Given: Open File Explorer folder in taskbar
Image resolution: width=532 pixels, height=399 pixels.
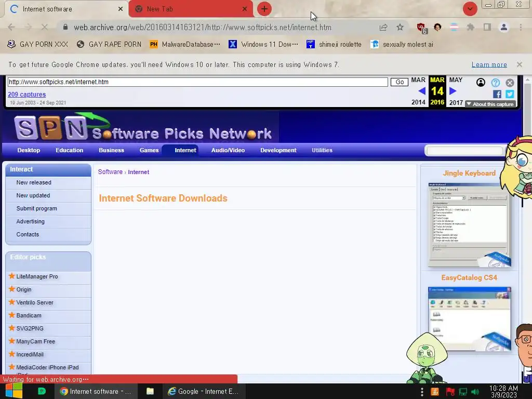Looking at the screenshot, I should click(150, 391).
